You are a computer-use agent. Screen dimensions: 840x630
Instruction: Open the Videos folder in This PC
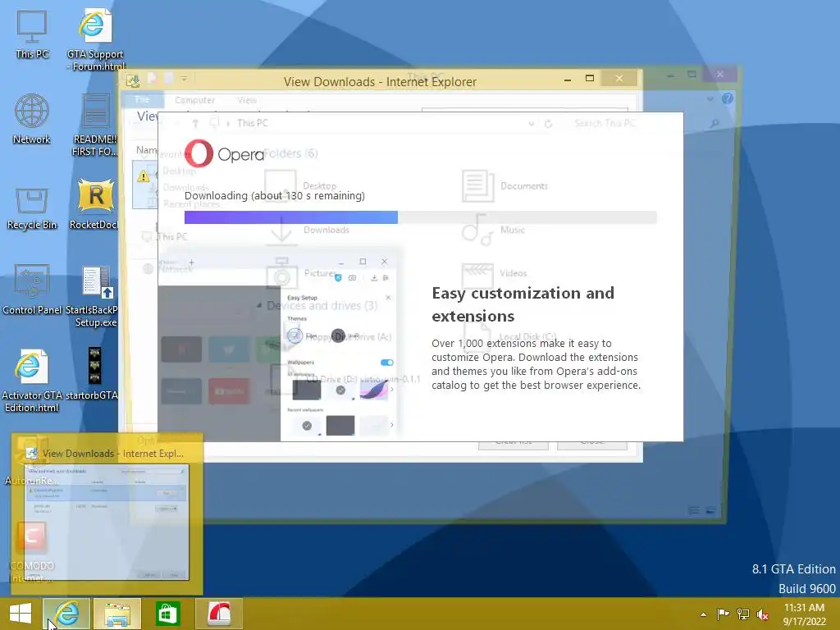coord(493,273)
